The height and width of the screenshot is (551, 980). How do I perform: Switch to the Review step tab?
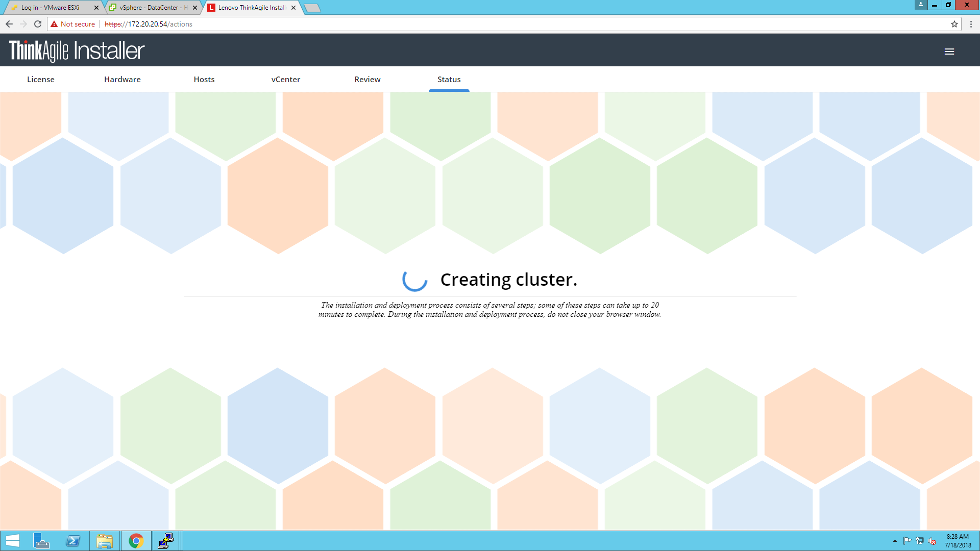point(367,80)
